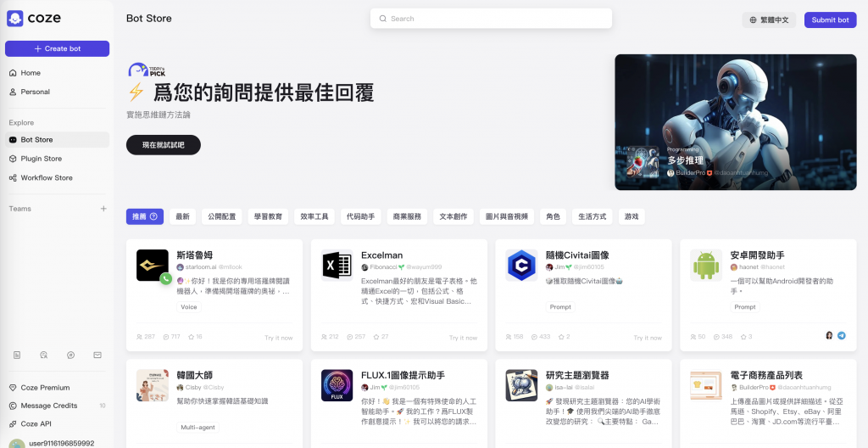
Task: Click the favorites star on 斯塔魯姆 card
Action: tap(191, 337)
